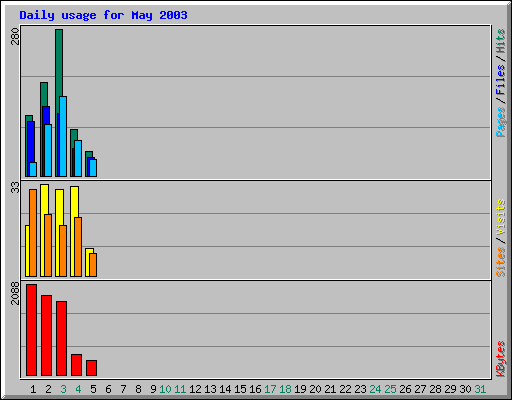Click day label '31' on x-axis

(480, 389)
